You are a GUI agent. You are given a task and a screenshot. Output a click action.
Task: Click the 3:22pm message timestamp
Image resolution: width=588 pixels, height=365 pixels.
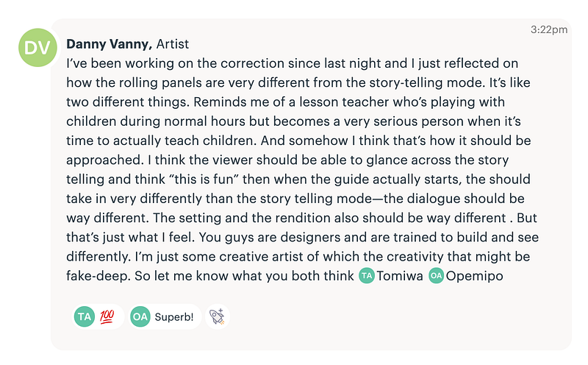(x=548, y=29)
